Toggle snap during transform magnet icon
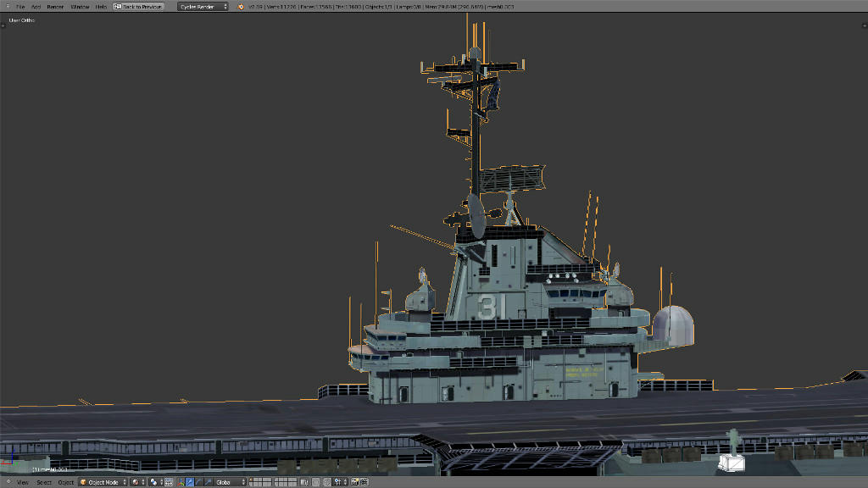 point(326,482)
